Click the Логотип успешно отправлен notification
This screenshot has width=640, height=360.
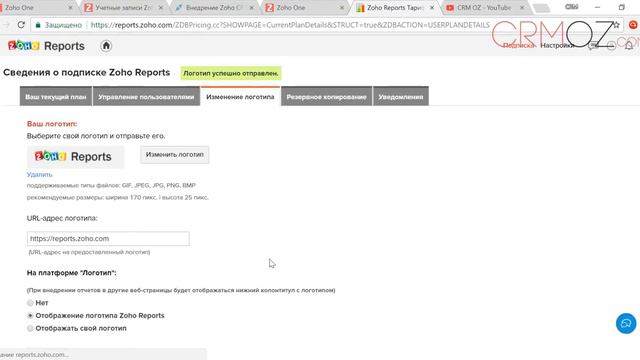point(231,73)
